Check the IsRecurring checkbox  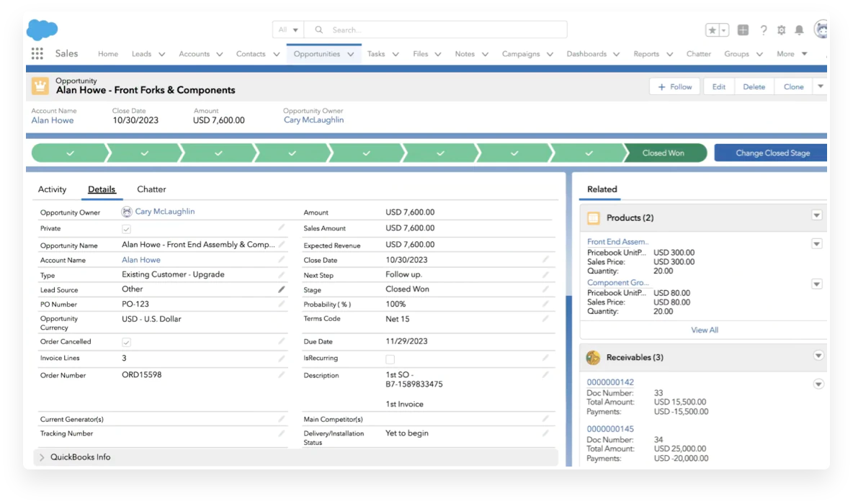[390, 359]
